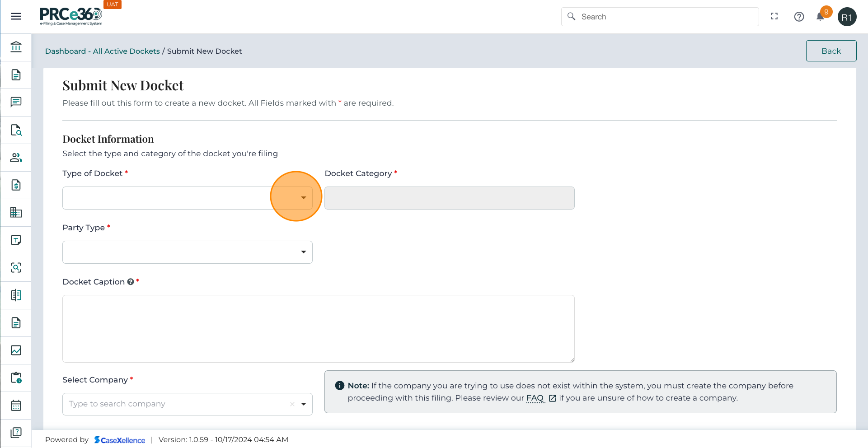
Task: Click the dollar document sidebar icon
Action: (x=16, y=185)
